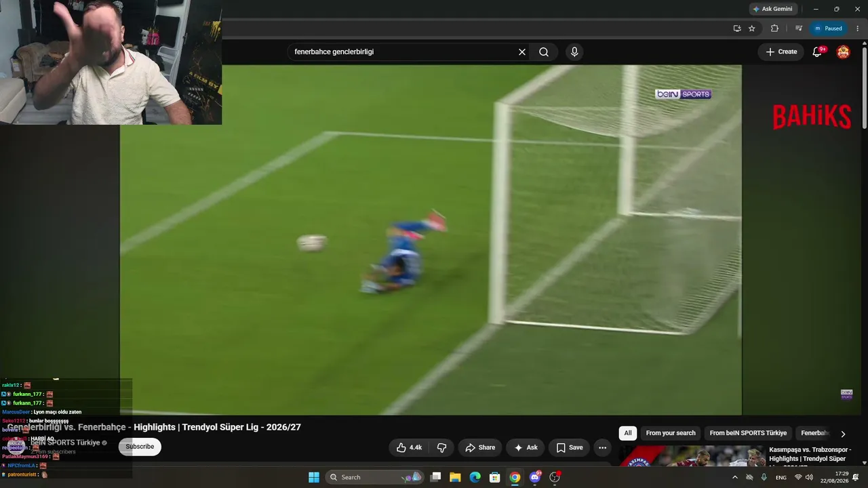The width and height of the screenshot is (868, 488).
Task: Share the highlights video
Action: click(x=480, y=447)
